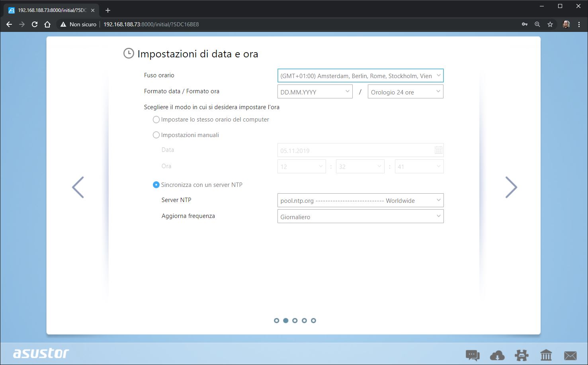This screenshot has width=588, height=365.
Task: Select Sincronizza con un server NTP
Action: click(x=156, y=185)
